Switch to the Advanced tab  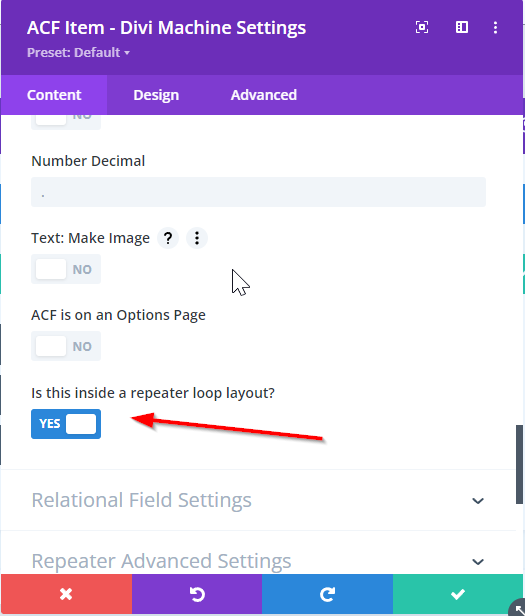click(x=264, y=95)
